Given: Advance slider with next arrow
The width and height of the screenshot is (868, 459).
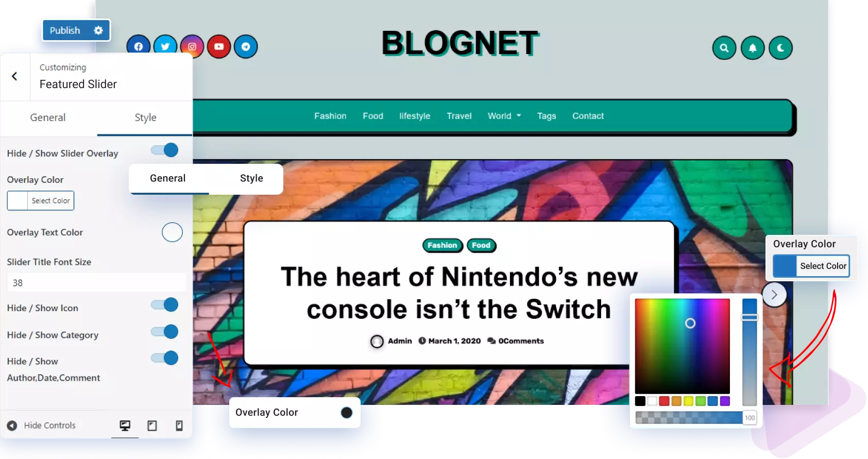Looking at the screenshot, I should click(x=774, y=295).
